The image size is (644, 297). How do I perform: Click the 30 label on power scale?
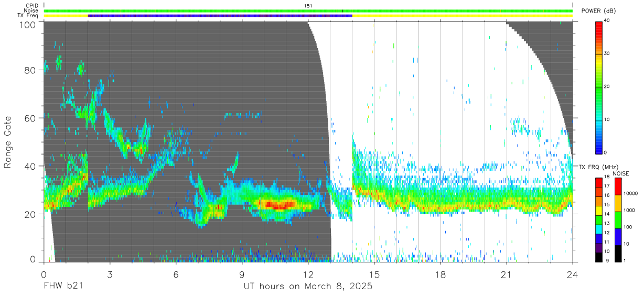coord(607,53)
